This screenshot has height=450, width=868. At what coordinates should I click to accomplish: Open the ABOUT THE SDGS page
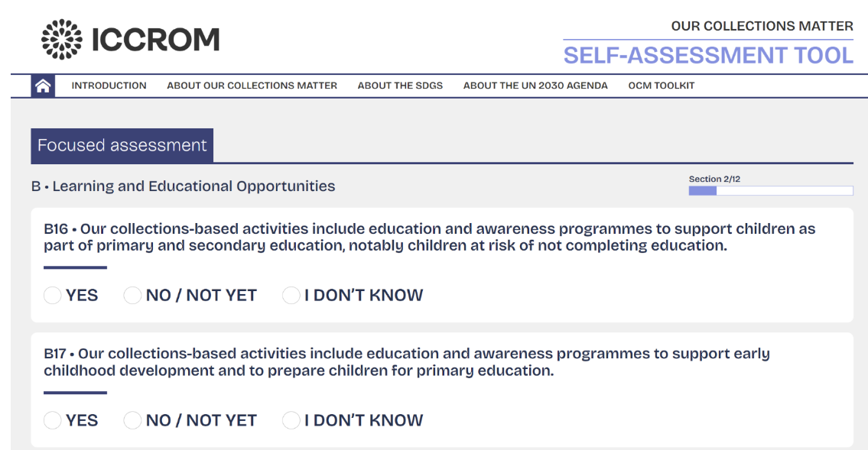pos(400,86)
